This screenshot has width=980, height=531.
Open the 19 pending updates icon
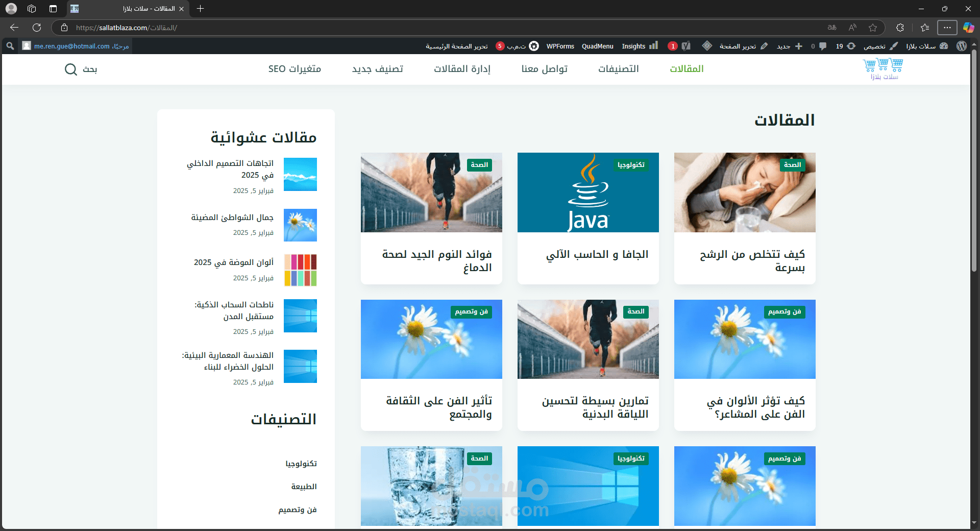pos(845,46)
